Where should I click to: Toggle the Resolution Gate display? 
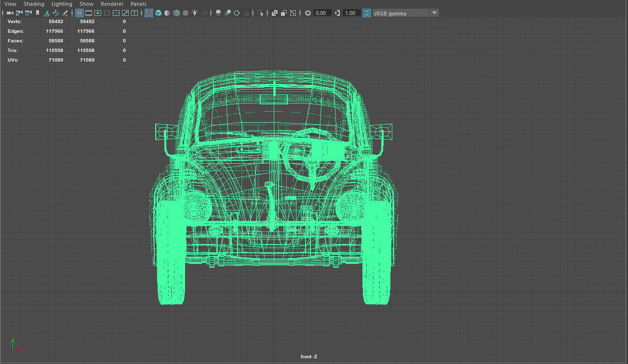[x=98, y=13]
